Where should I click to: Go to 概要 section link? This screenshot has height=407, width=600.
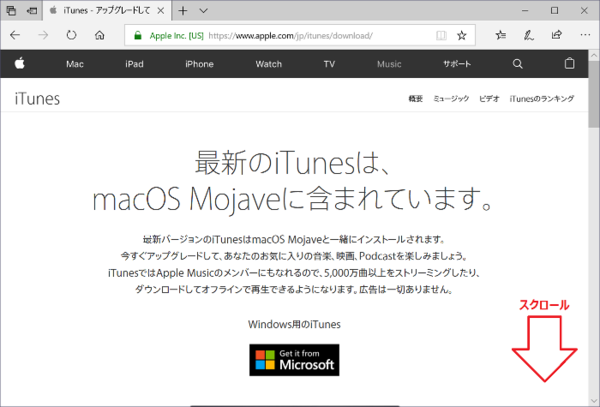click(416, 99)
